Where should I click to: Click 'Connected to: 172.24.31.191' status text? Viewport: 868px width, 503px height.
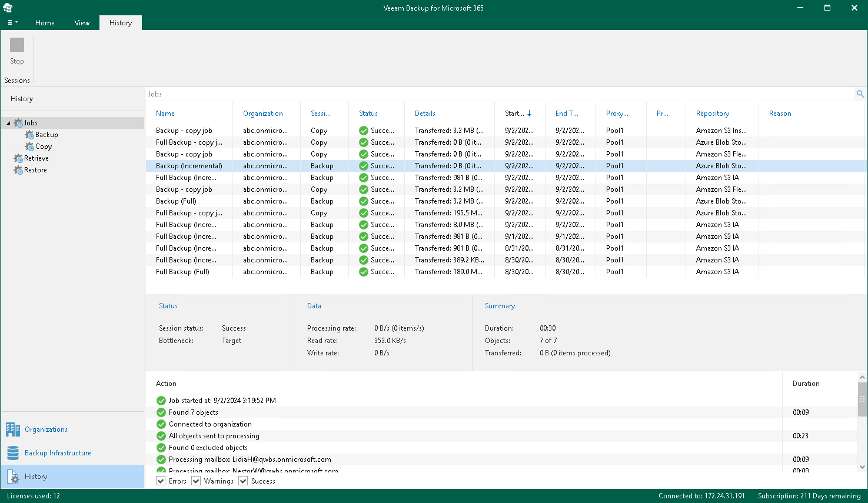click(x=701, y=496)
